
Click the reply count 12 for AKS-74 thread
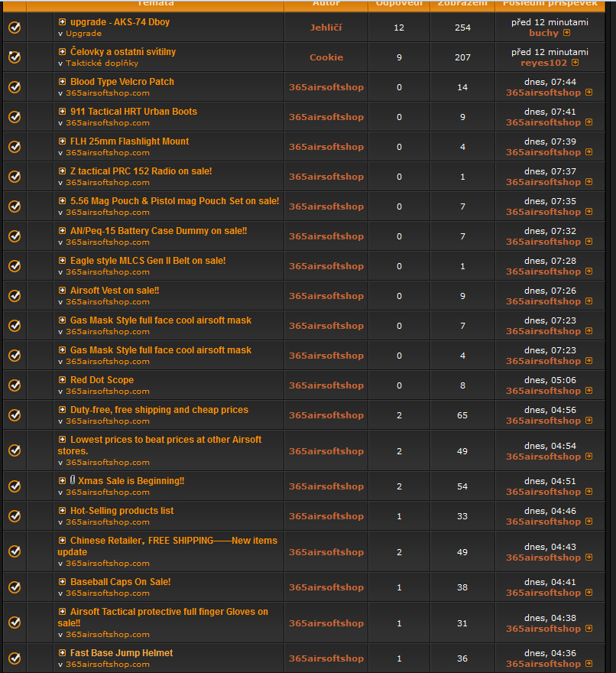tap(399, 28)
